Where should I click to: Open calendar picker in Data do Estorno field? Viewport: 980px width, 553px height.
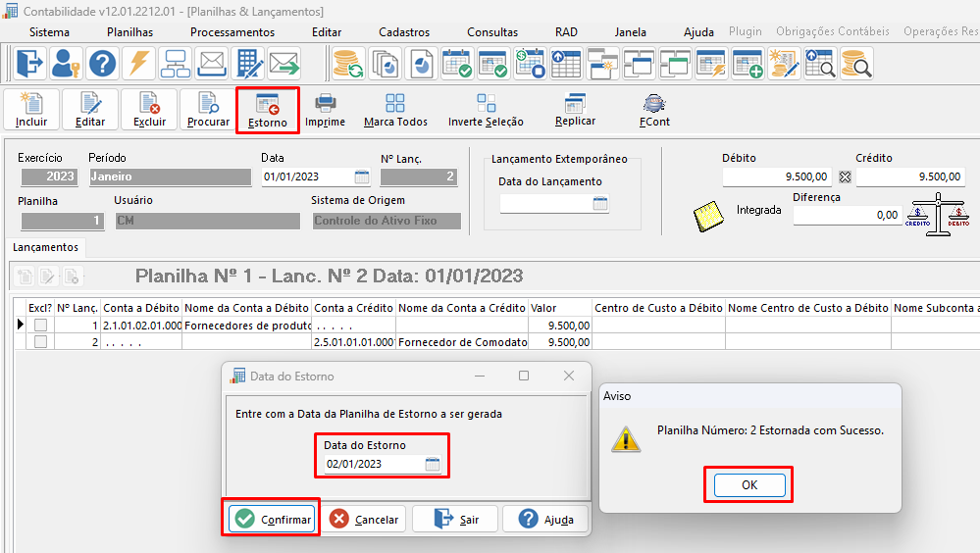pos(433,464)
